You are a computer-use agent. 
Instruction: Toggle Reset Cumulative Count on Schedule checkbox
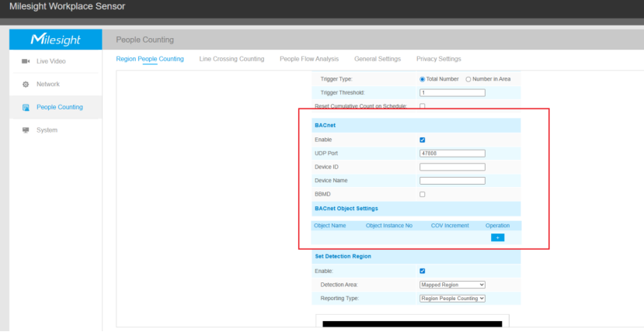pyautogui.click(x=423, y=106)
